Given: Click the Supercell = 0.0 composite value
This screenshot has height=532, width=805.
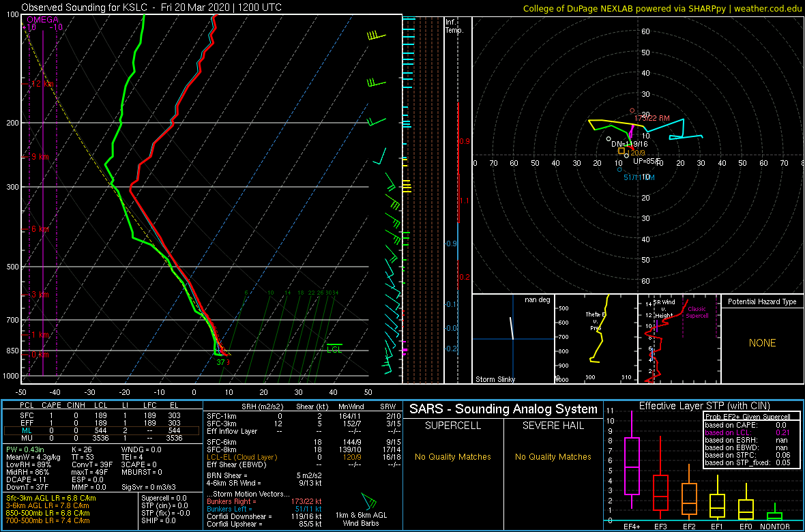Looking at the screenshot, I should pos(164,499).
